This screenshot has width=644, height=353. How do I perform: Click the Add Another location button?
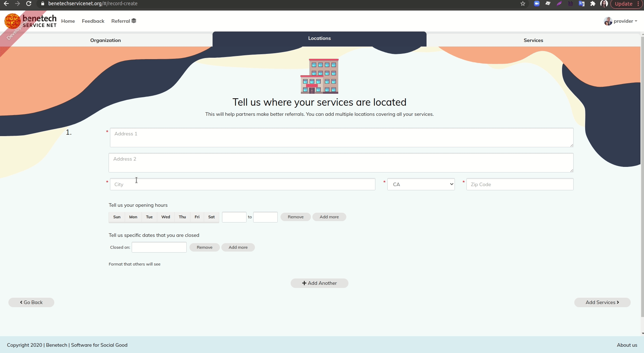[319, 283]
